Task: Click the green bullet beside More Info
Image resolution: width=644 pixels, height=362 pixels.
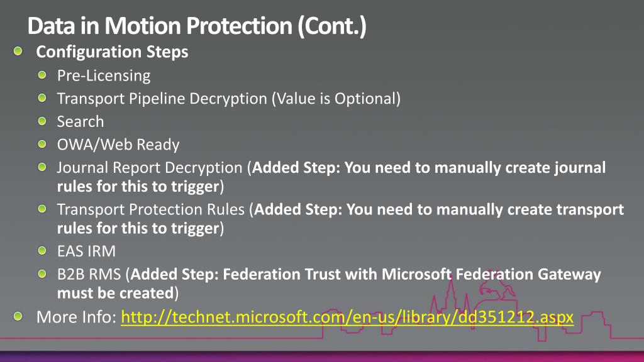Action: (18, 316)
